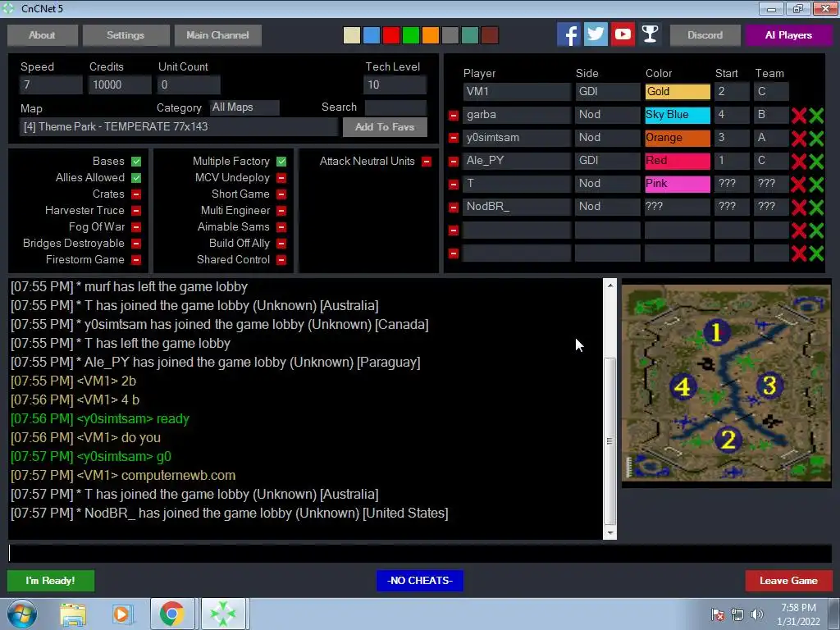Click green X in y0simtsam's row

click(816, 138)
